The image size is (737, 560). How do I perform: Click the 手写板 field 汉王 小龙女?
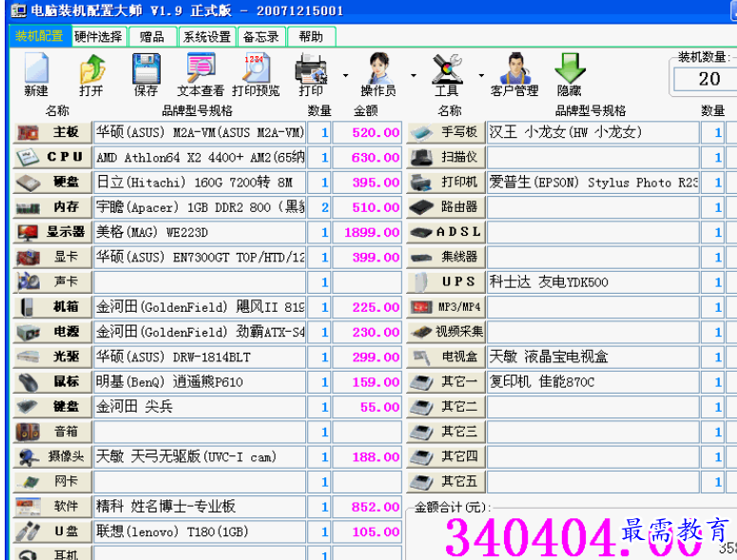coord(592,132)
